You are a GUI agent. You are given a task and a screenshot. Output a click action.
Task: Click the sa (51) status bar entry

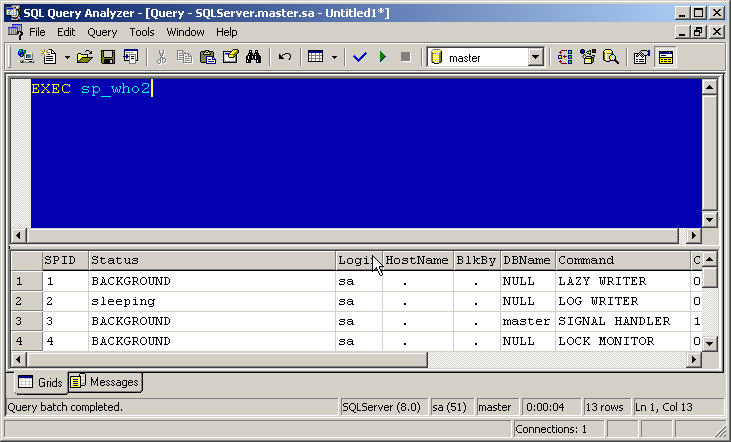coord(451,407)
